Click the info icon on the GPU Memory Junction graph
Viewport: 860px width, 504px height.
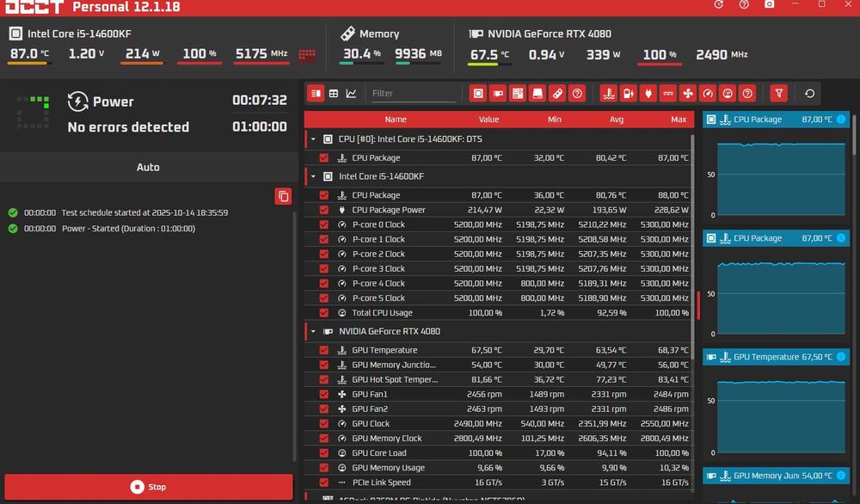(841, 476)
